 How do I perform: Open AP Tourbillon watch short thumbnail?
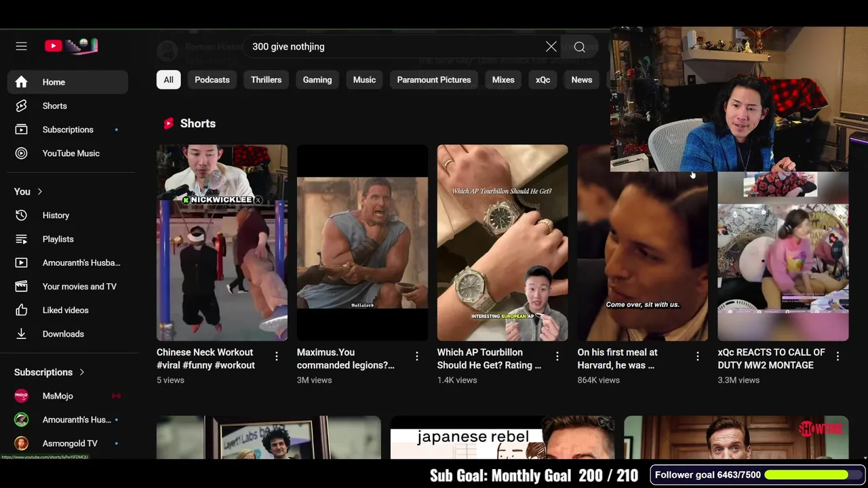point(502,243)
